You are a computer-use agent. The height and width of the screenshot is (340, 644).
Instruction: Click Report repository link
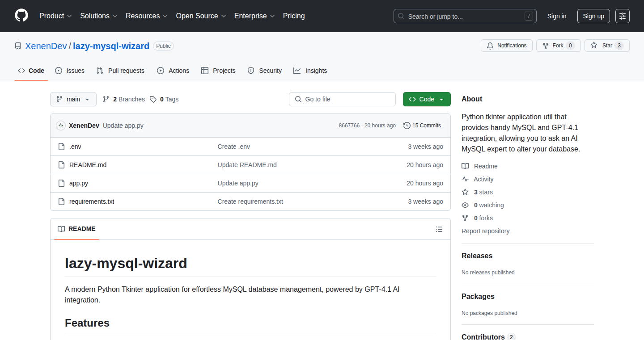click(x=486, y=231)
